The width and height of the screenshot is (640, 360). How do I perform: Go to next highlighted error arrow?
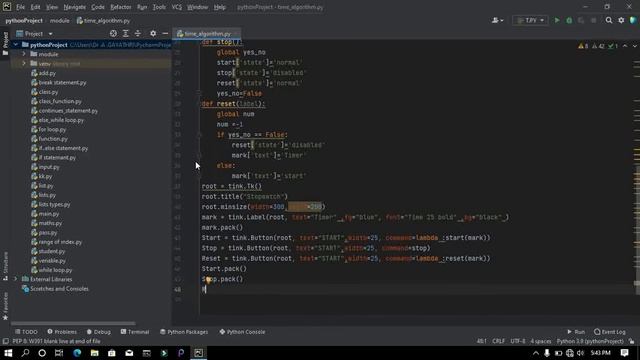click(x=634, y=46)
